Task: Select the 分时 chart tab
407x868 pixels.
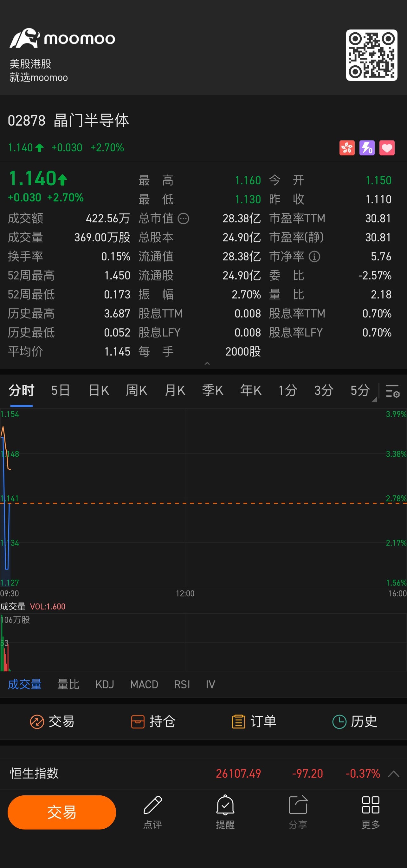Action: tap(22, 390)
